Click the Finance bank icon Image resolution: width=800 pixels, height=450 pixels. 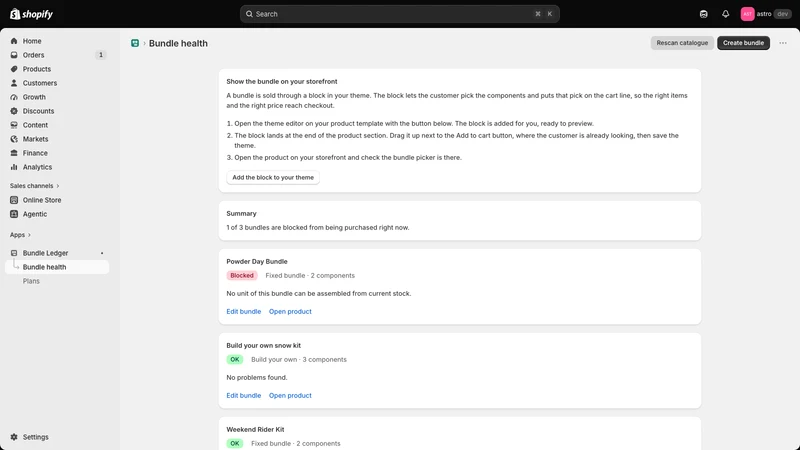click(14, 153)
